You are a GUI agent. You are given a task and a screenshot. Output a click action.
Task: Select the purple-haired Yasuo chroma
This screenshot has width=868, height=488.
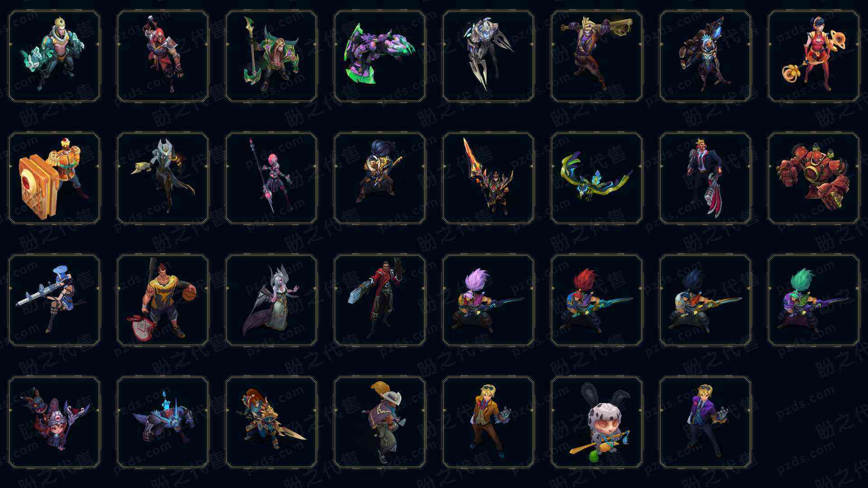click(x=488, y=300)
